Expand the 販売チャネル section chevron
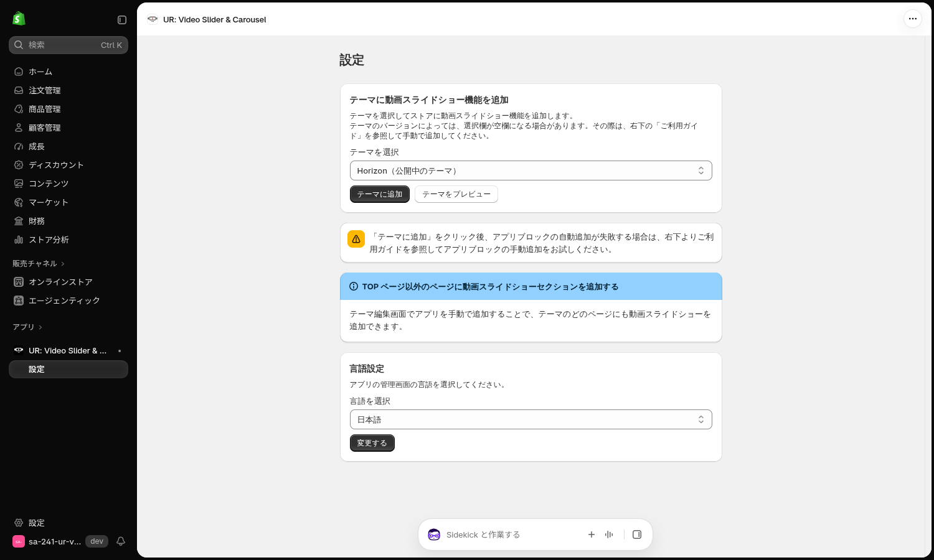 coord(63,264)
